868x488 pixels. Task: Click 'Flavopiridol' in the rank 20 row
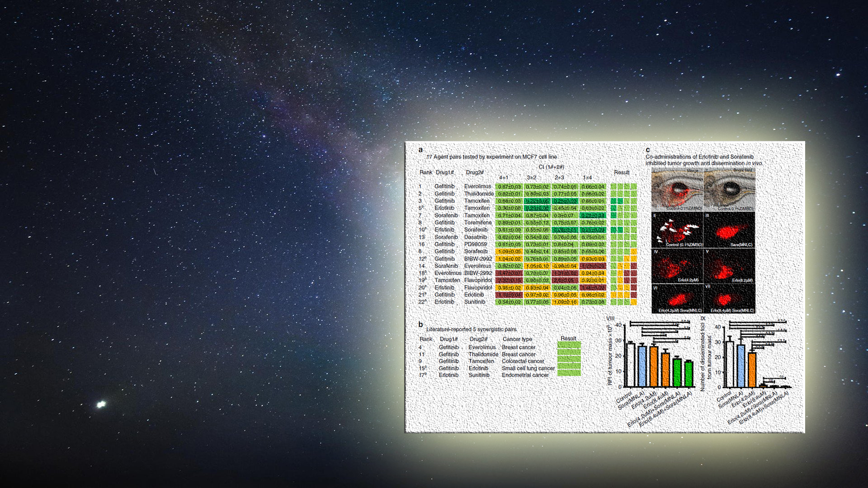pyautogui.click(x=478, y=287)
